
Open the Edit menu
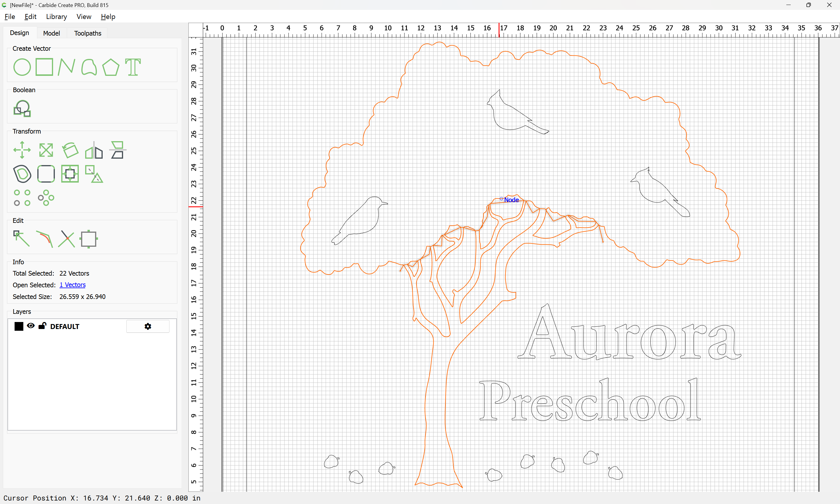coord(30,17)
